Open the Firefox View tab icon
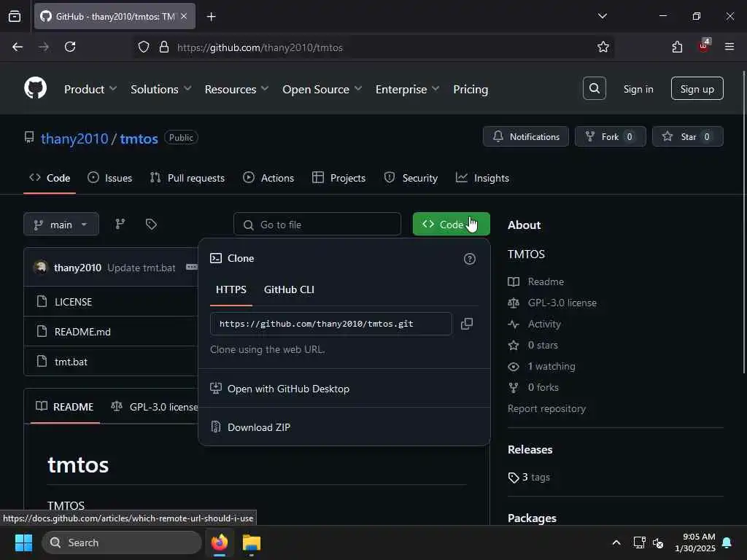747x560 pixels. point(15,17)
